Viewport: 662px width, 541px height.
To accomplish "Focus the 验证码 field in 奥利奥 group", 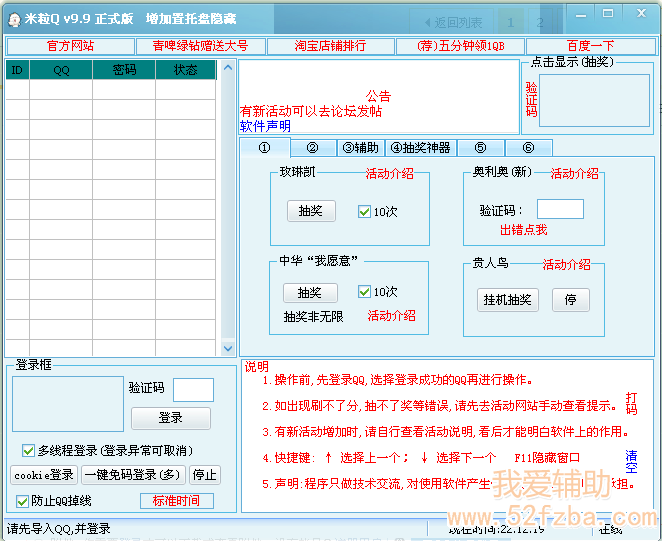I will click(x=560, y=209).
